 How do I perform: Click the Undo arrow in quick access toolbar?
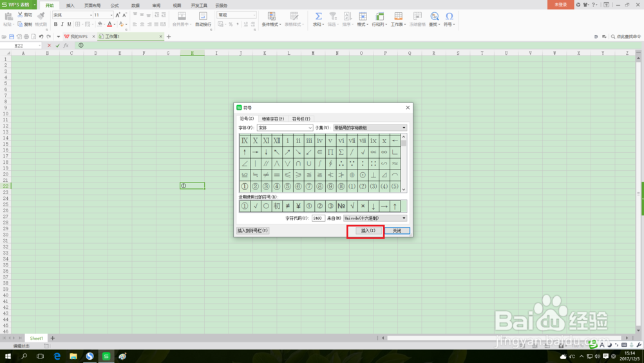41,37
